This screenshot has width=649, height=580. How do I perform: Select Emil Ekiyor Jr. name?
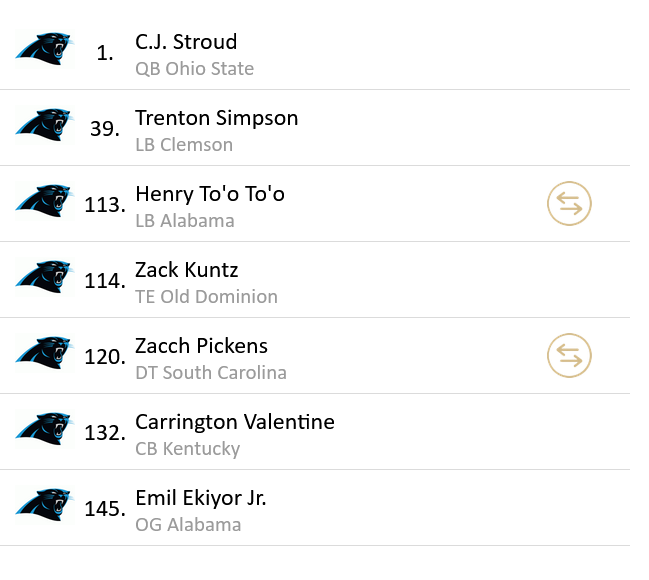(200, 498)
